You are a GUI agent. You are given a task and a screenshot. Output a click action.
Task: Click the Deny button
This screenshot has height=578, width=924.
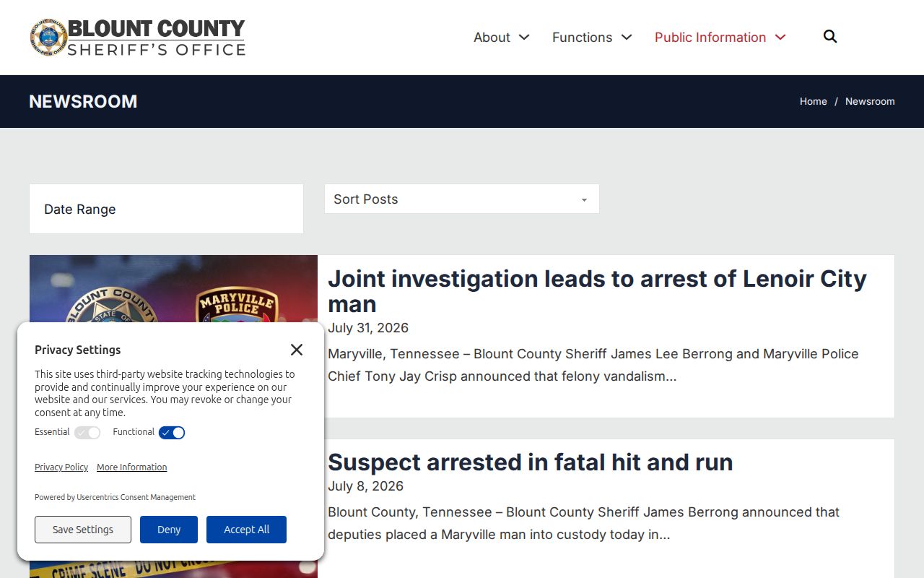tap(169, 530)
